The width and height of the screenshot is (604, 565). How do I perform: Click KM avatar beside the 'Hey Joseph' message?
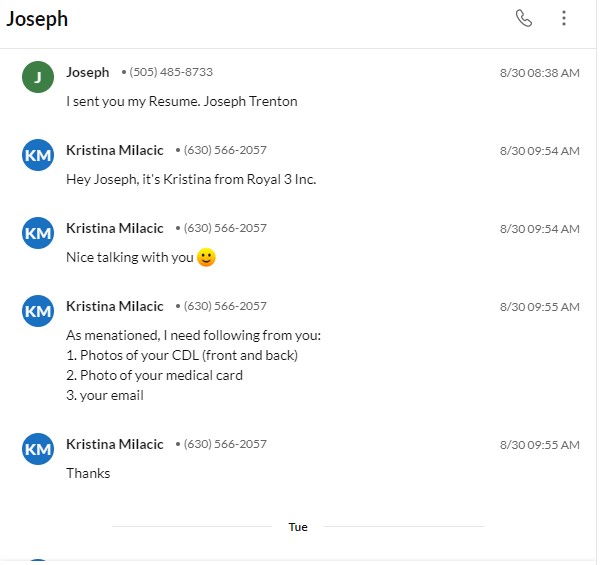click(37, 154)
